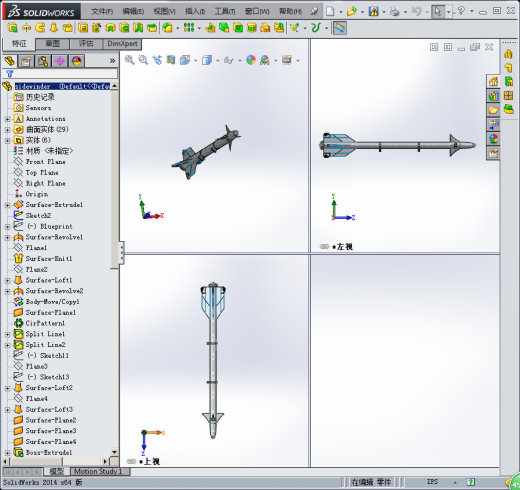Click the Edit Appearance sphere in view toolbar
The width and height of the screenshot is (520, 490).
point(251,60)
